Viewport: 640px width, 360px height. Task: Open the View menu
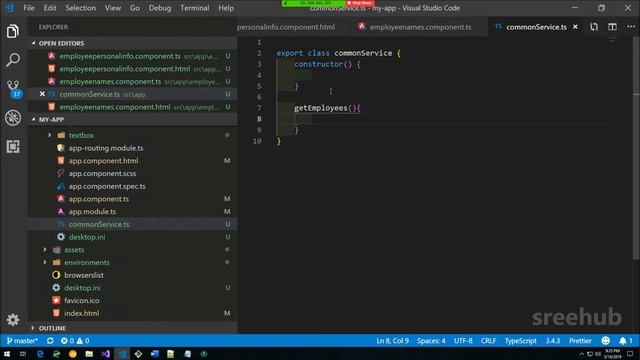point(113,8)
